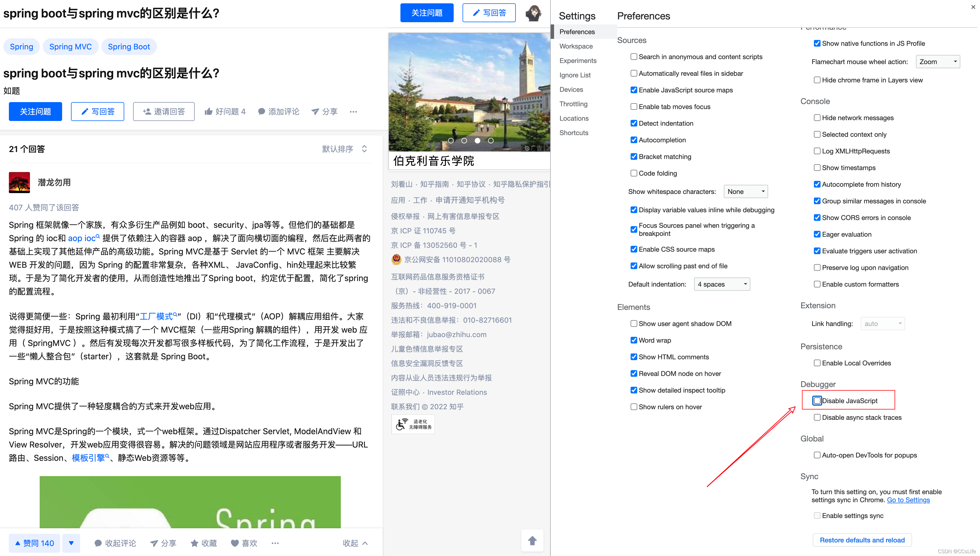Open Devices settings tab
The image size is (980, 556).
point(571,90)
